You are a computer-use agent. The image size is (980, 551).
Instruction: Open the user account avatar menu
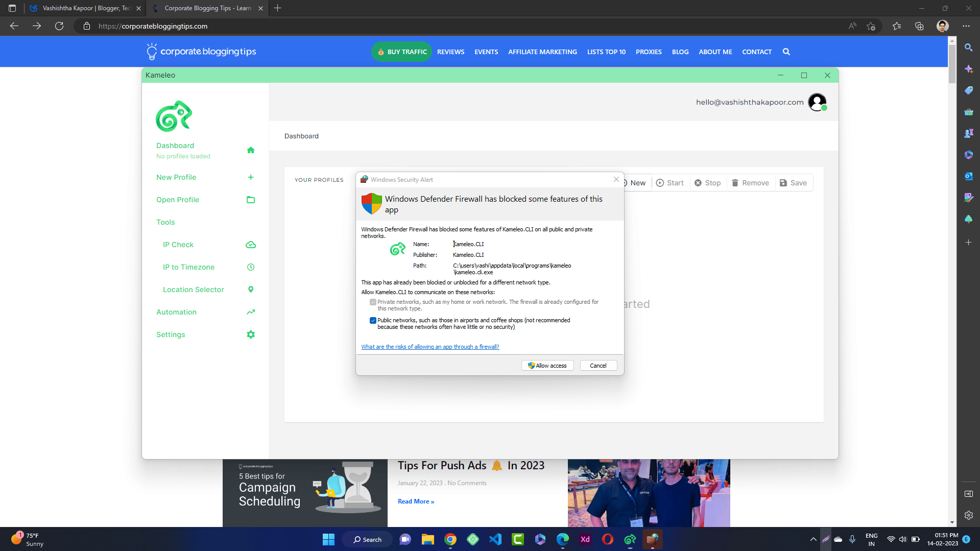[x=817, y=102]
